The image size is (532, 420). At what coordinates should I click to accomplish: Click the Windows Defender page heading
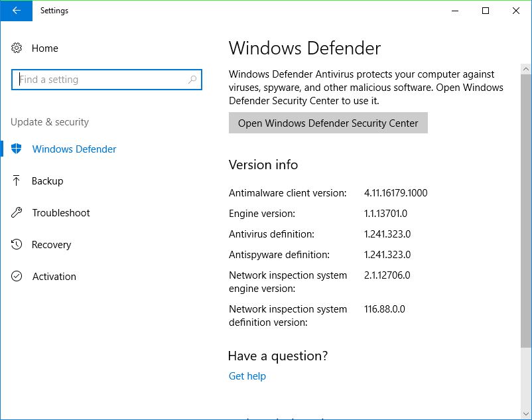(x=304, y=48)
